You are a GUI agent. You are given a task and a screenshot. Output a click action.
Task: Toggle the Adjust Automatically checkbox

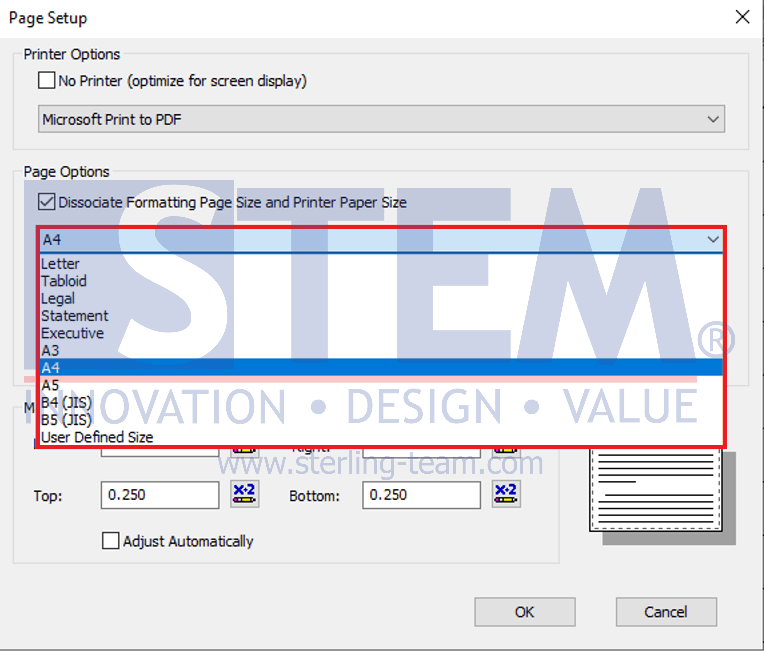coord(111,541)
